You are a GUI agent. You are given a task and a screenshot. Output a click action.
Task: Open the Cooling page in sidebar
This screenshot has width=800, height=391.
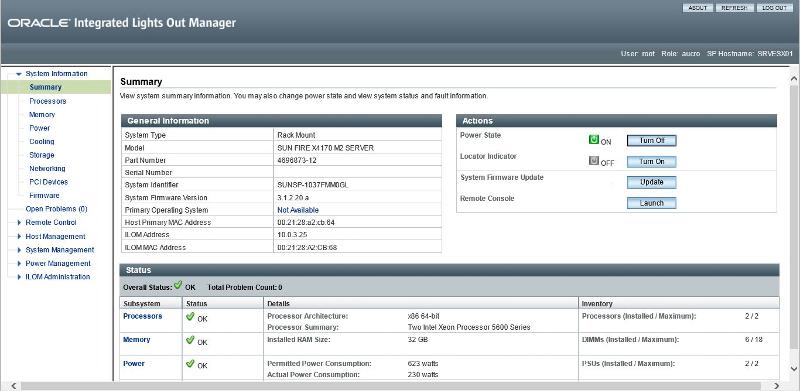pos(42,141)
